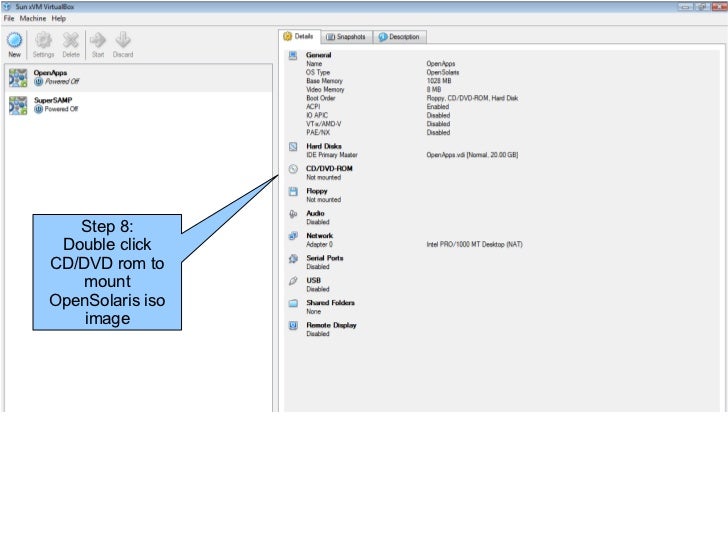Click the VT-x/AMD-V label
Image resolution: width=728 pixels, height=546 pixels.
coord(323,124)
